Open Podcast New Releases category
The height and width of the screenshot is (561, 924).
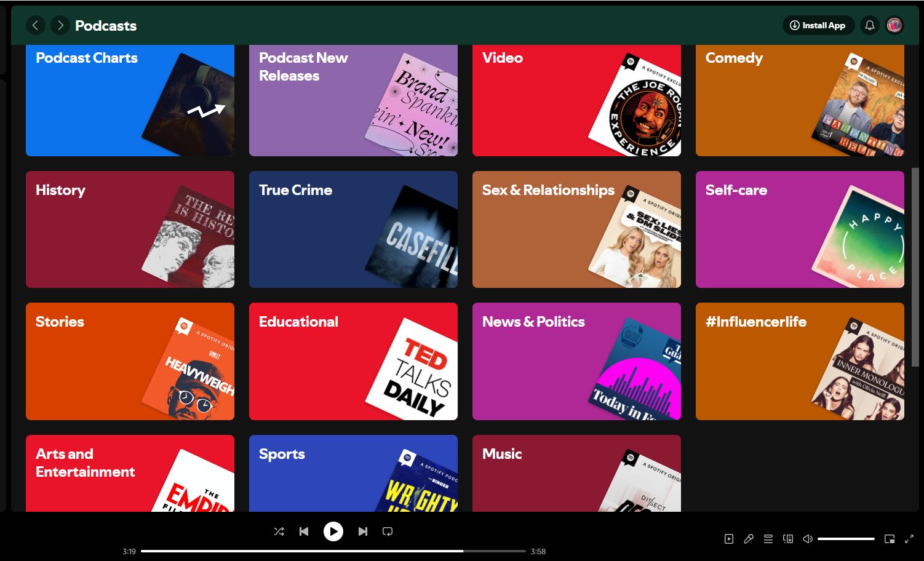point(353,100)
